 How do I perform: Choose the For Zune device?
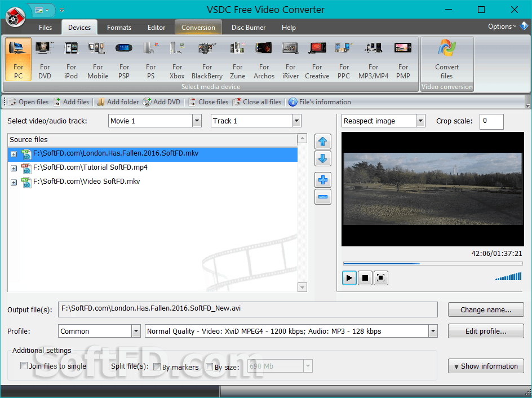click(237, 59)
